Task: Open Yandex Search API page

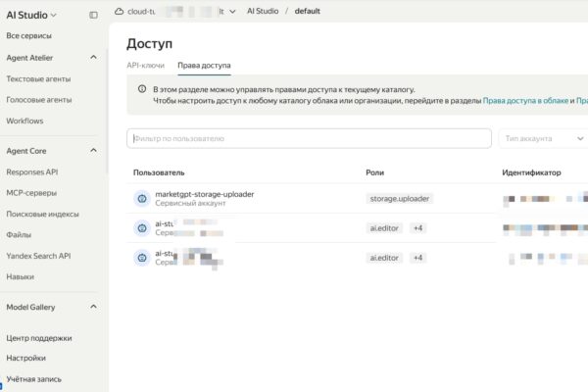Action: pos(38,256)
